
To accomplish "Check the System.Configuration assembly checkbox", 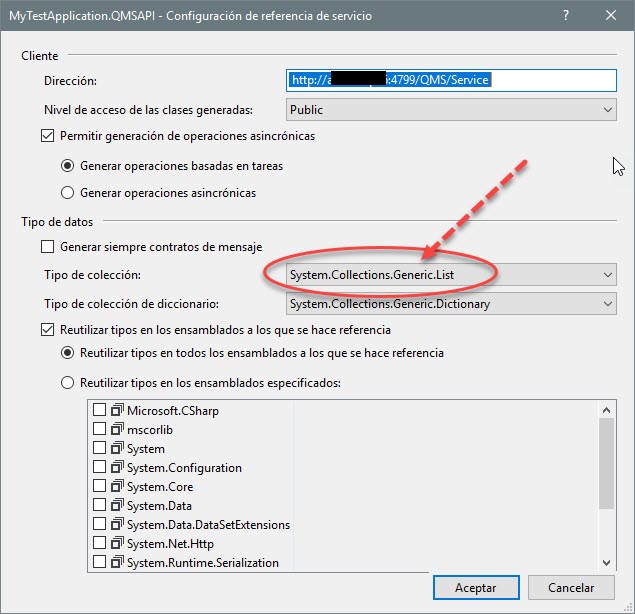I will point(99,467).
